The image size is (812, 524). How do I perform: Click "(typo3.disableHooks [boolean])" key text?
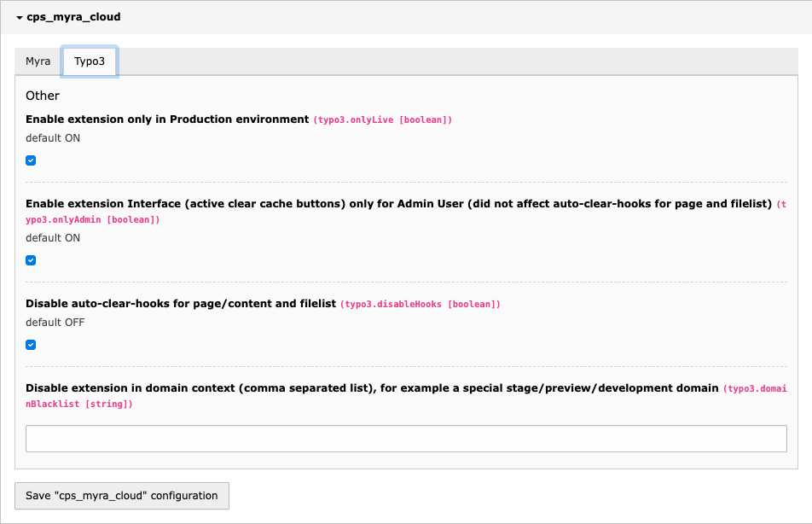[420, 304]
